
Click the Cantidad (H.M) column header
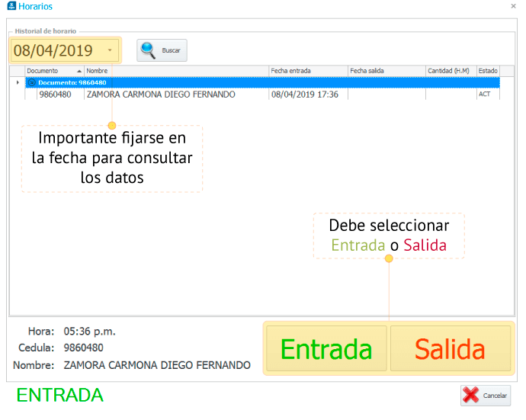[x=451, y=71]
